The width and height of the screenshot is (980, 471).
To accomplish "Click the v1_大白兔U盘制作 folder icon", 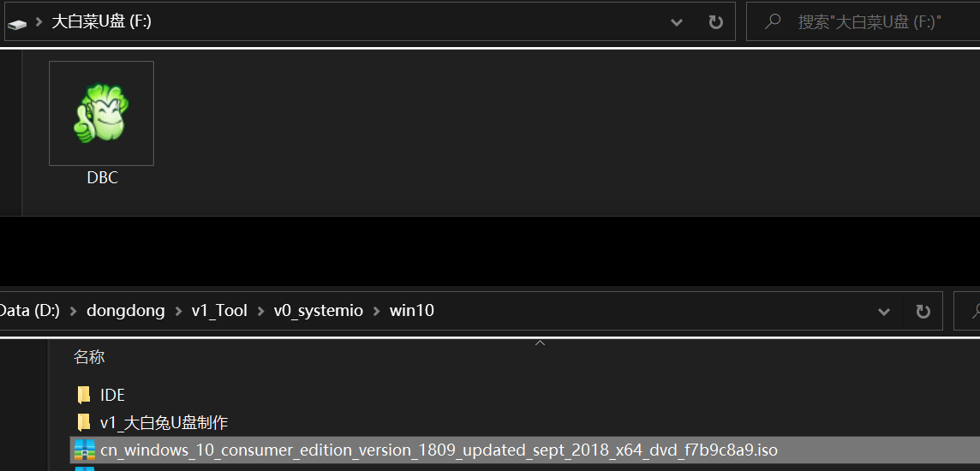I will coord(84,422).
